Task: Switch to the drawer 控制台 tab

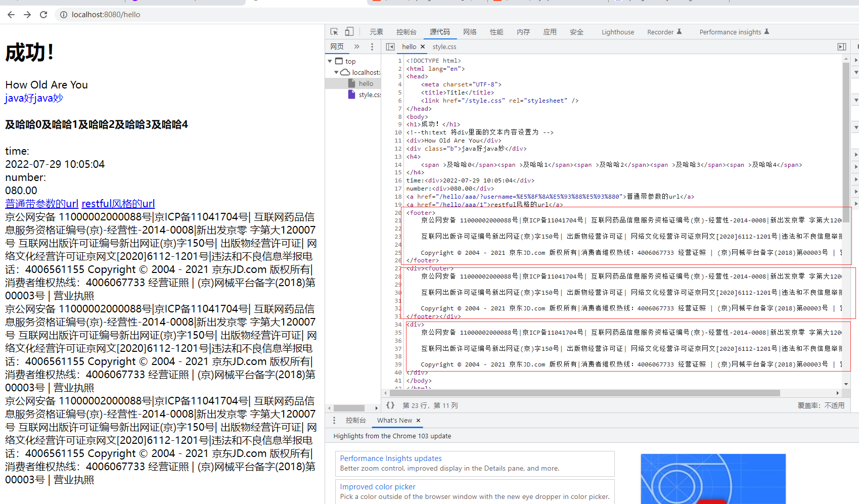Action: click(356, 420)
